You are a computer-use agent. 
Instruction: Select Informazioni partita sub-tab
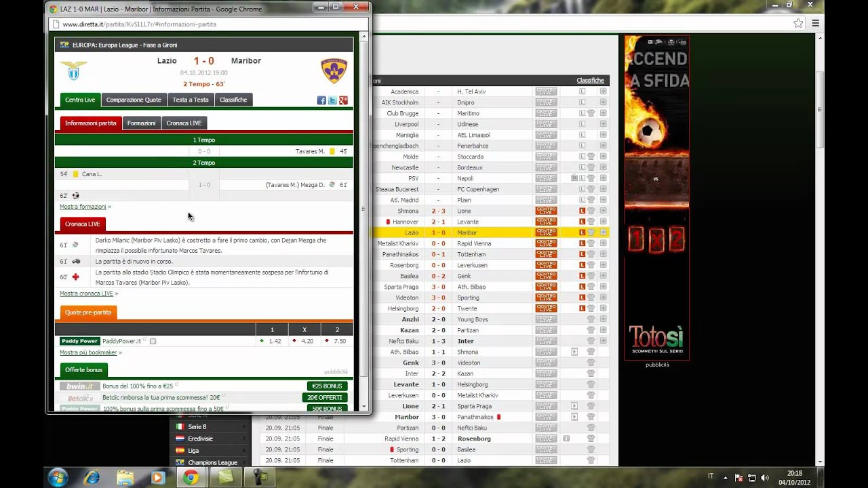click(91, 123)
